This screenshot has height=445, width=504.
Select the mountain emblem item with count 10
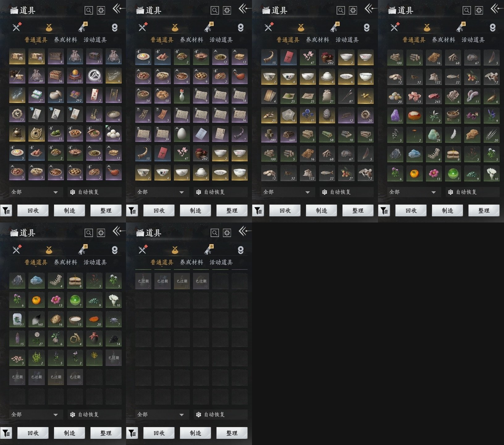[94, 76]
